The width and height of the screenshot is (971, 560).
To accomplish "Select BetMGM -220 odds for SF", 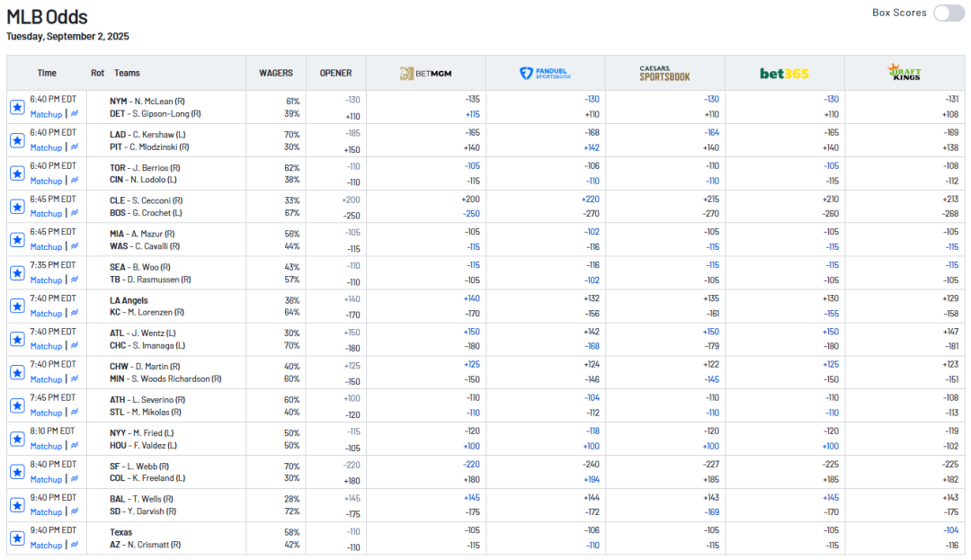I will pos(471,465).
